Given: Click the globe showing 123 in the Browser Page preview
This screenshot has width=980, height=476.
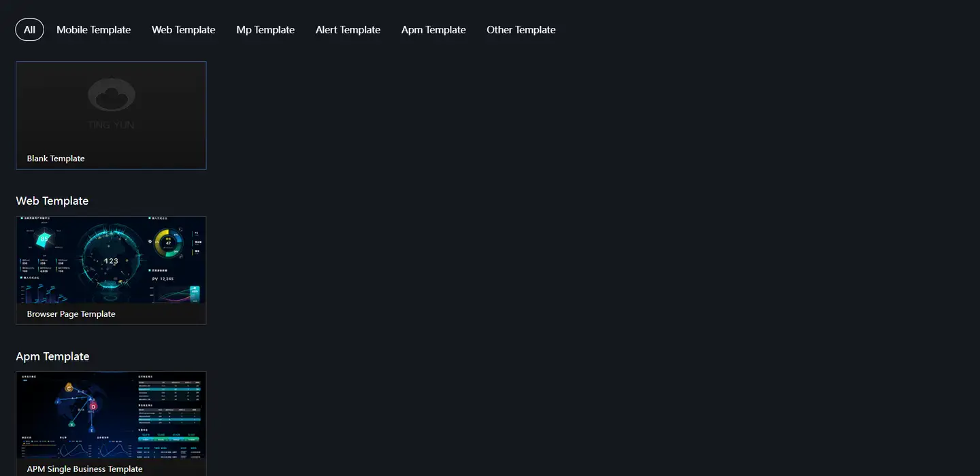Looking at the screenshot, I should coord(111,260).
